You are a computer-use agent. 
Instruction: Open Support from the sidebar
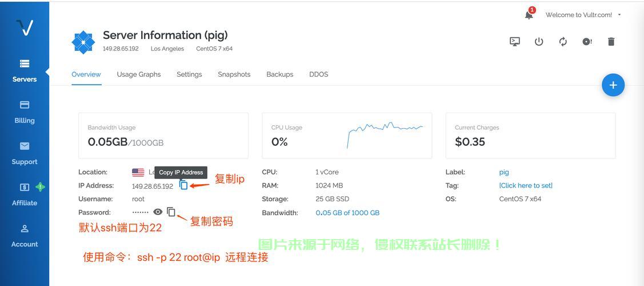[24, 153]
